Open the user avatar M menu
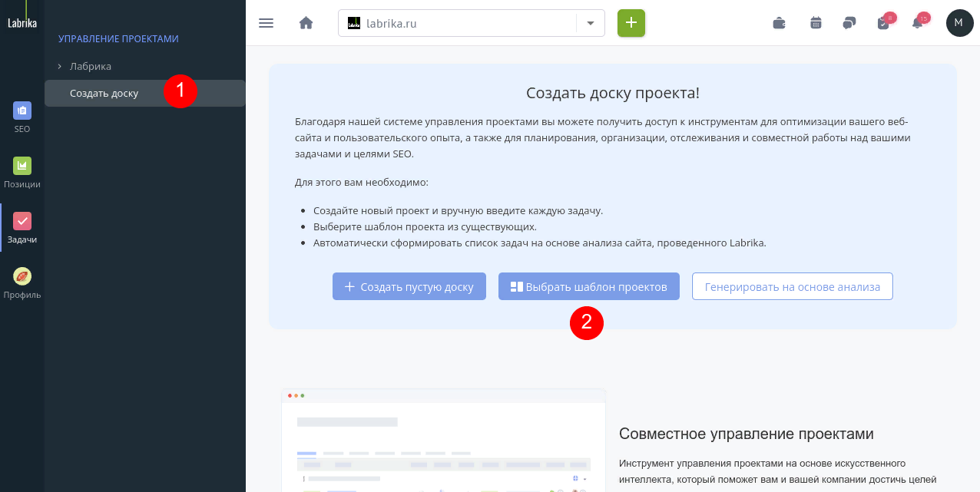The image size is (980, 492). pyautogui.click(x=959, y=23)
